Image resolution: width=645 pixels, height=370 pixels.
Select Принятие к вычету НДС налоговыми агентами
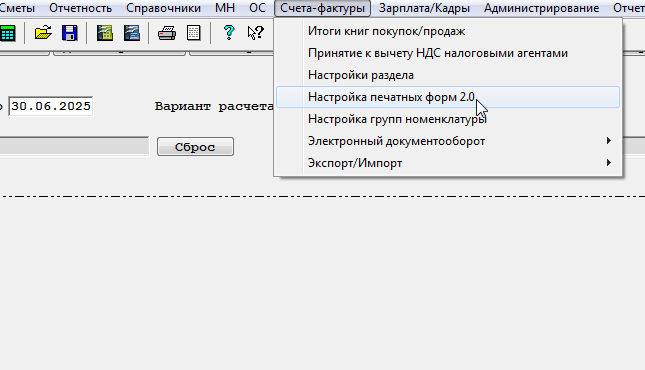(x=448, y=53)
